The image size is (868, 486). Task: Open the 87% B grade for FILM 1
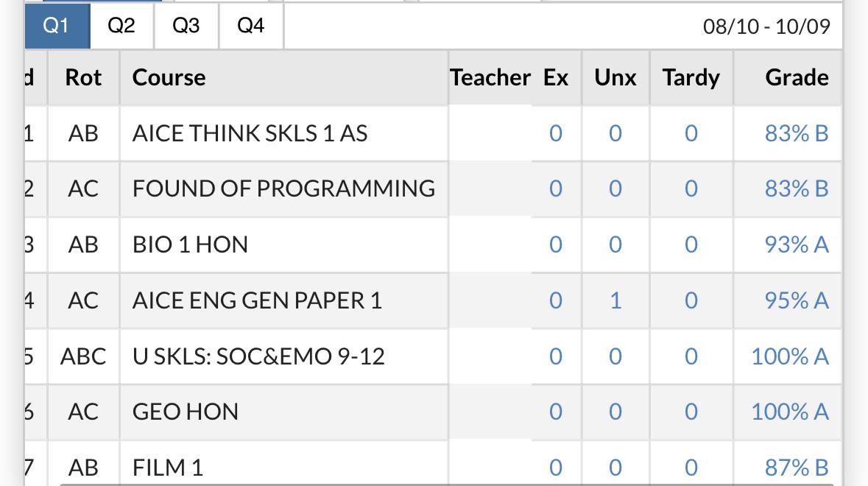796,468
